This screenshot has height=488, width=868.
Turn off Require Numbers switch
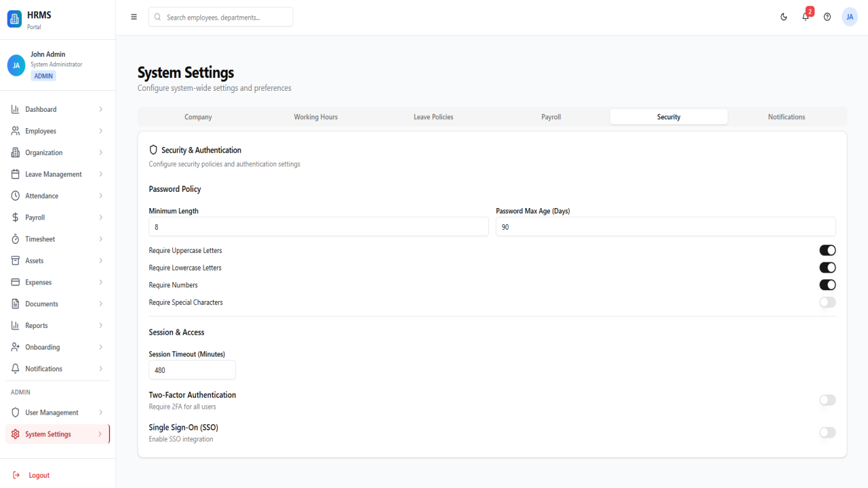click(x=827, y=285)
